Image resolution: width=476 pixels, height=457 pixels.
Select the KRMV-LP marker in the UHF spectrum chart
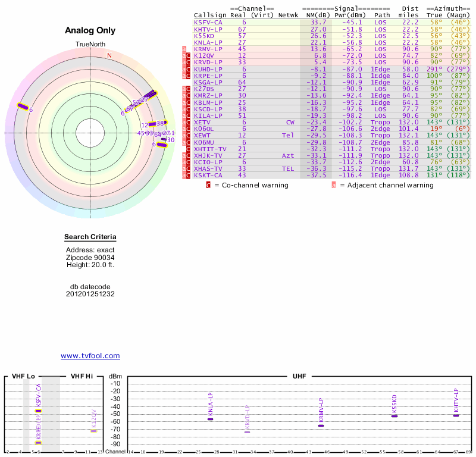click(x=321, y=425)
